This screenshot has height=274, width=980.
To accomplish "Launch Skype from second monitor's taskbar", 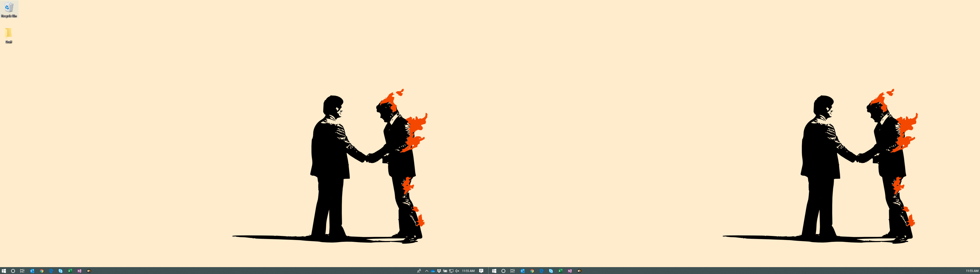I will click(551, 271).
